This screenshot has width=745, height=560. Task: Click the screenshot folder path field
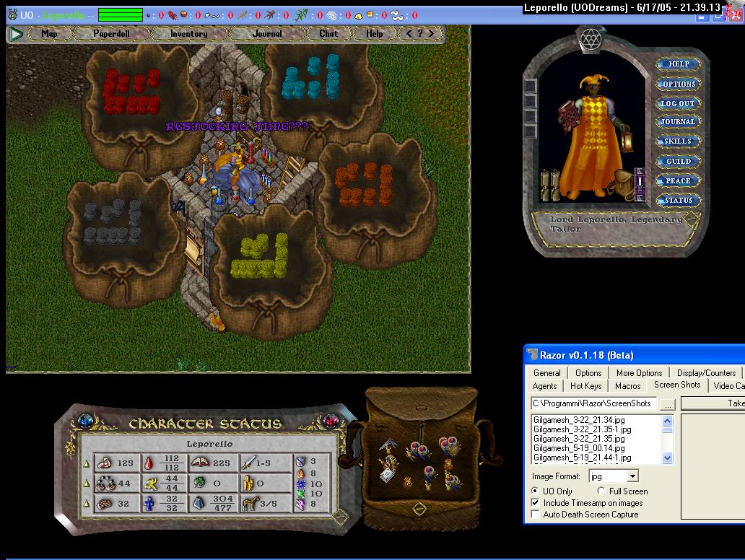point(594,403)
